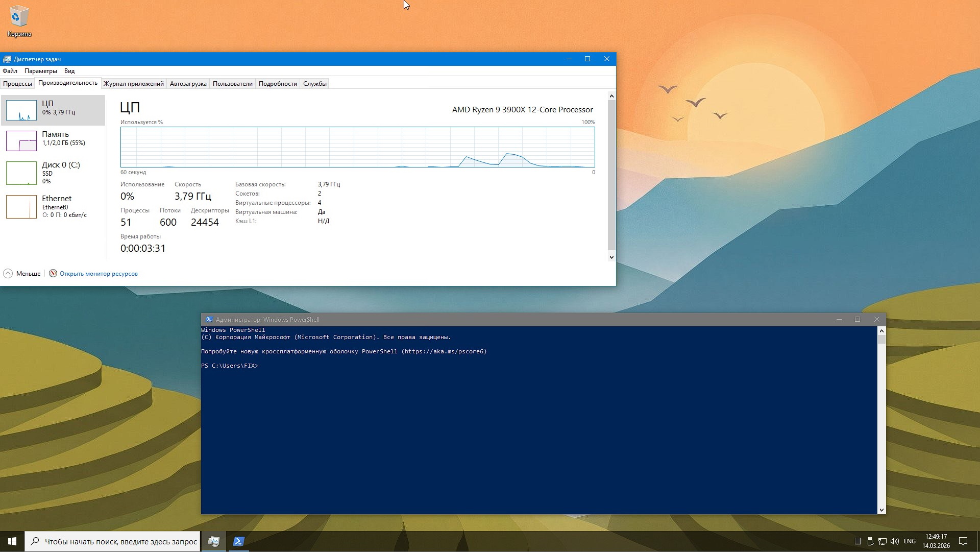This screenshot has height=552, width=980.
Task: Open the Параметры menu
Action: pyautogui.click(x=40, y=71)
